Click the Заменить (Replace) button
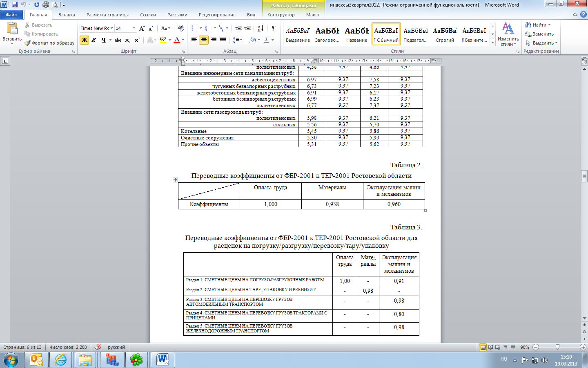 pyautogui.click(x=540, y=34)
